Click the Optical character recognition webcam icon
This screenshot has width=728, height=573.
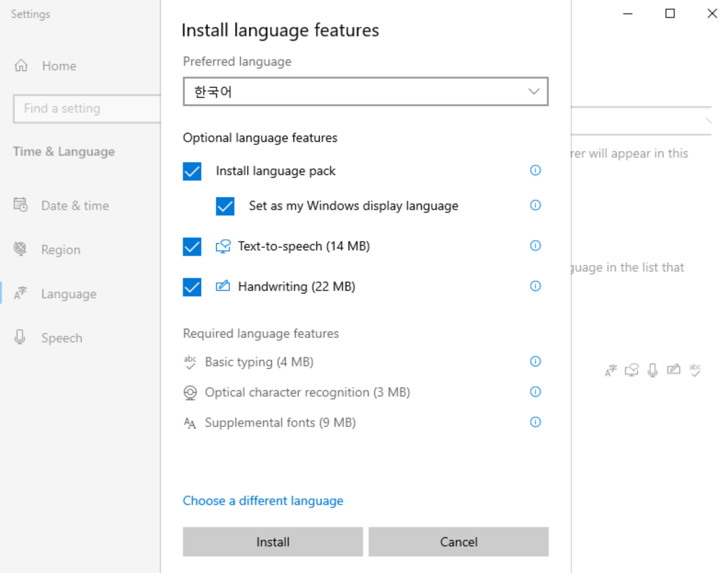tap(190, 392)
